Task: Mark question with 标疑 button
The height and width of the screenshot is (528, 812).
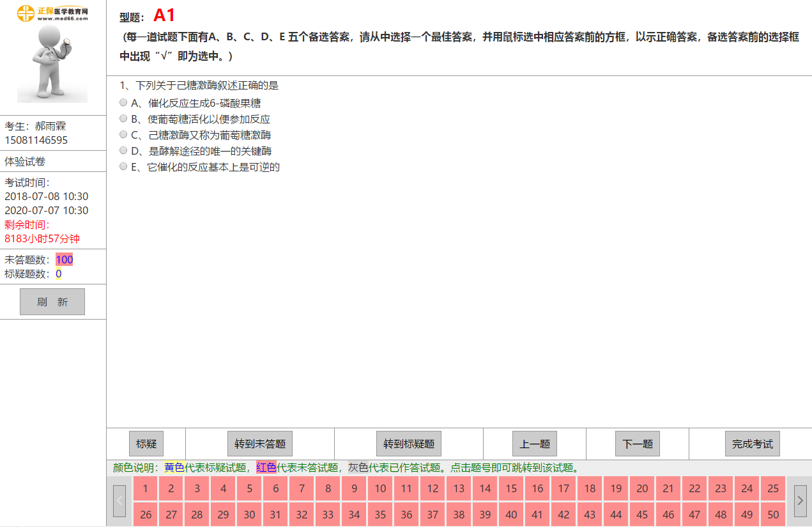Action: coord(146,444)
